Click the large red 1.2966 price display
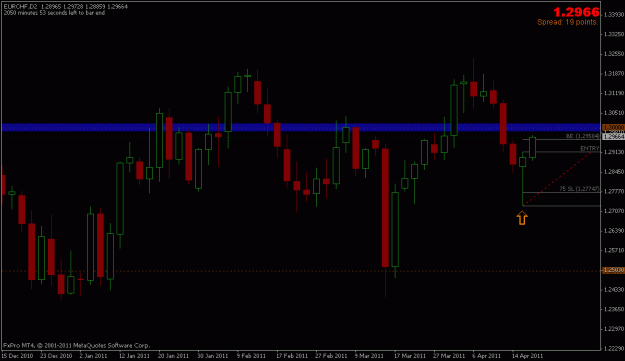 click(x=576, y=12)
